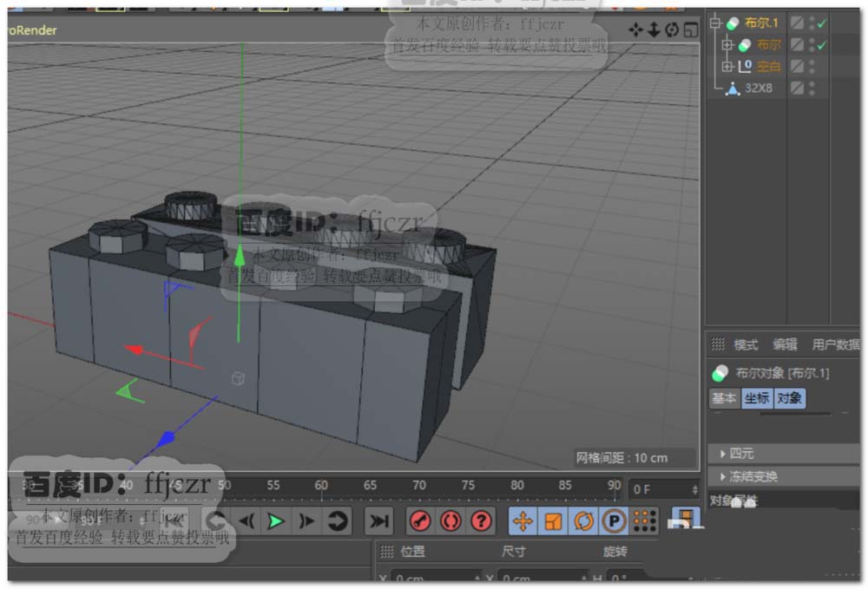Toggle the parameter (P) keyframe recording button
Image resolution: width=868 pixels, height=589 pixels.
pos(614,521)
